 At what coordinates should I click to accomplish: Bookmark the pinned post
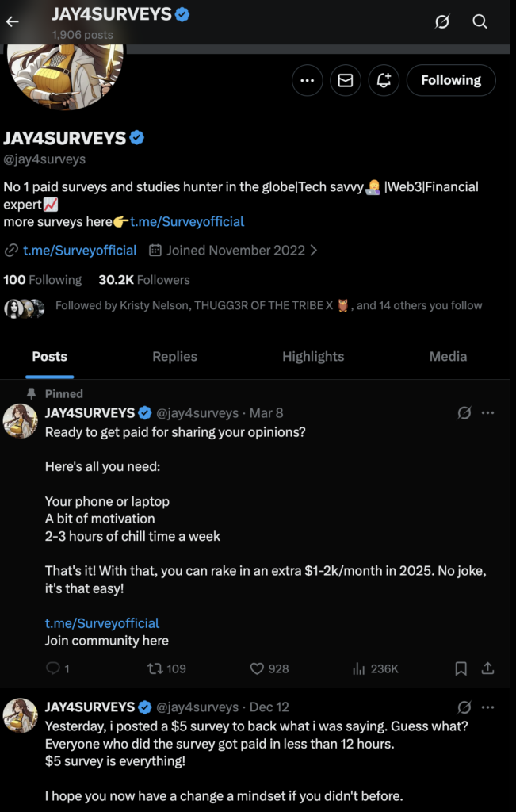coord(461,668)
